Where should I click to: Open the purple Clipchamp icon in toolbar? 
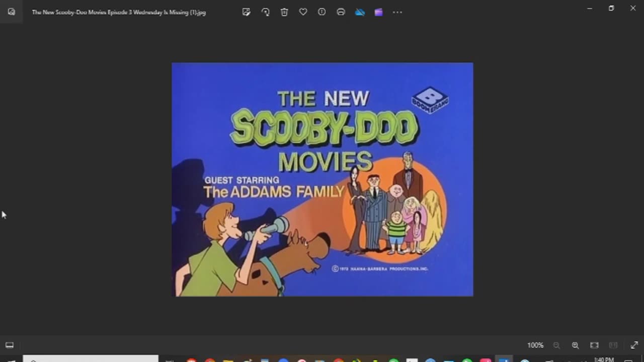[x=378, y=12]
